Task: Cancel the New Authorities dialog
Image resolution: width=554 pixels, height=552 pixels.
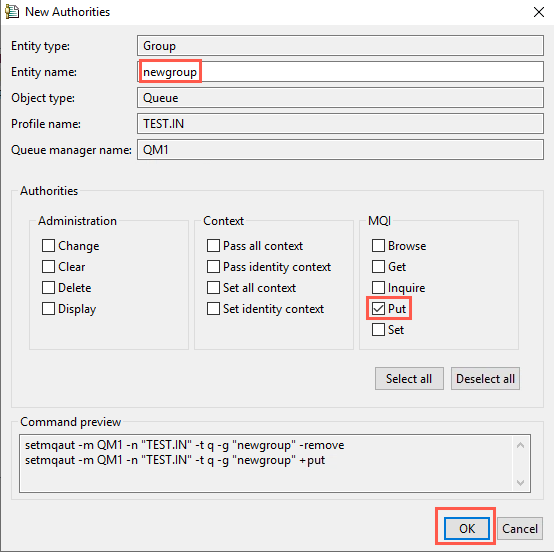Action: tap(520, 529)
